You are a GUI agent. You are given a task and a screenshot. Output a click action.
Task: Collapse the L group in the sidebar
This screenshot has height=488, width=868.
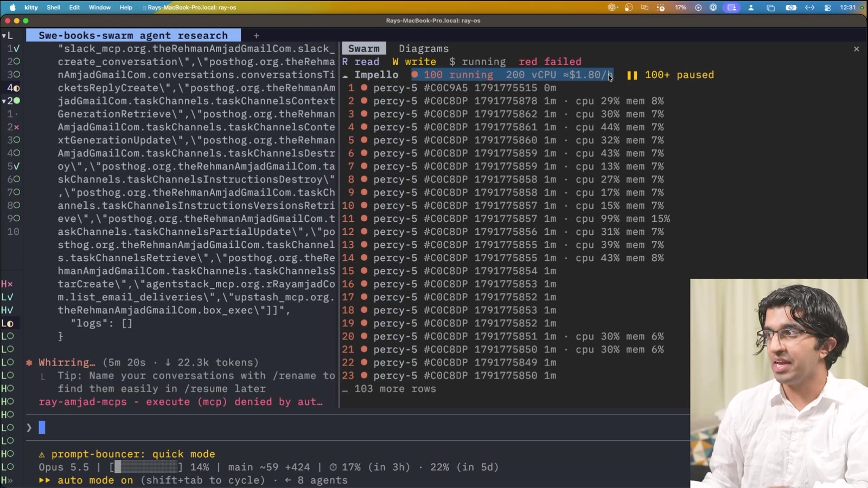pyautogui.click(x=4, y=36)
